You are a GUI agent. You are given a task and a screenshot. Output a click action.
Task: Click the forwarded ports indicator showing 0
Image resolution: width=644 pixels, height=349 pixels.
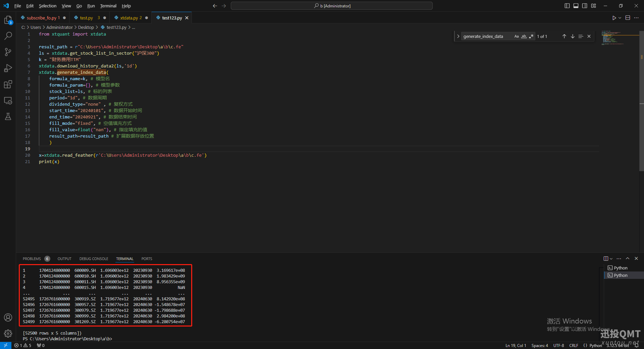point(41,345)
